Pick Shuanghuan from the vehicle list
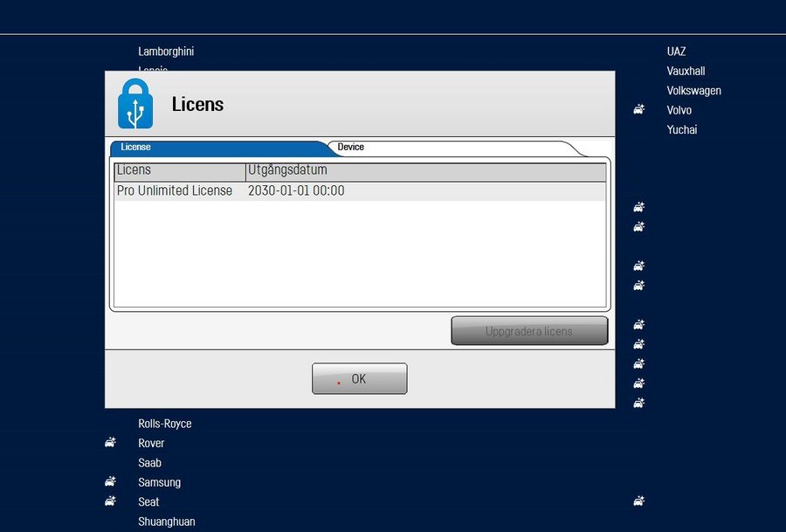 click(x=166, y=522)
